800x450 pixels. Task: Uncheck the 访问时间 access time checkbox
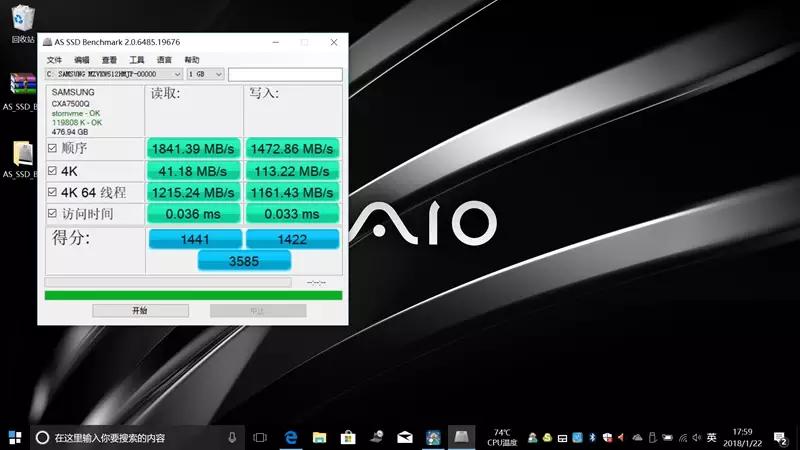tap(52, 213)
